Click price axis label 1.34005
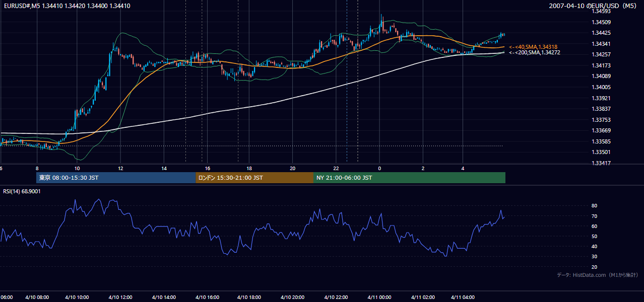This screenshot has height=302, width=644. (601, 87)
